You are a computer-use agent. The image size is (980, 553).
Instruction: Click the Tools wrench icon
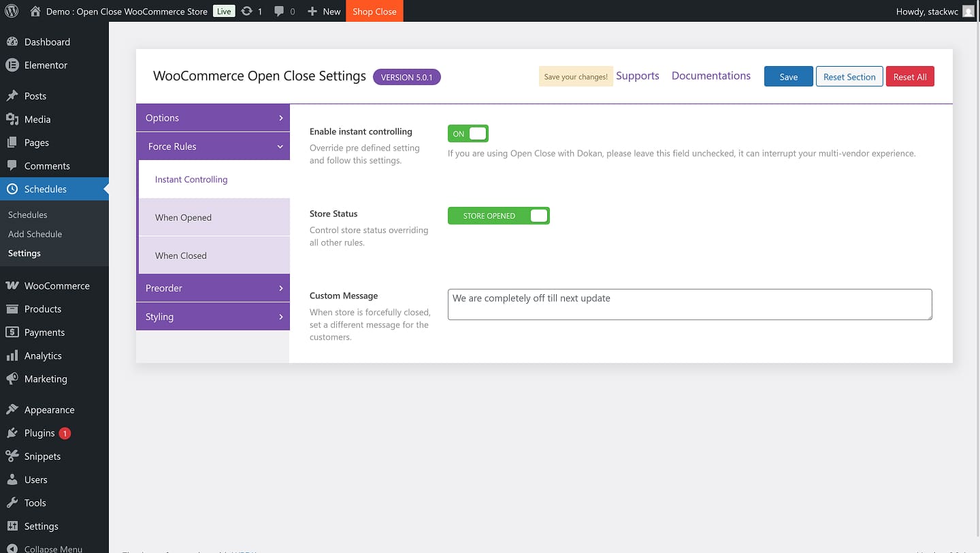click(12, 503)
